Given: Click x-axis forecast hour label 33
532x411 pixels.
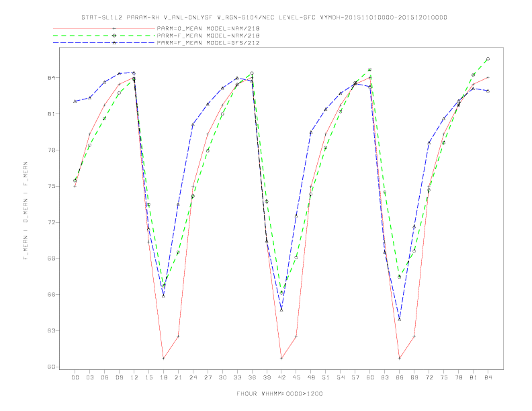Looking at the screenshot, I should (x=237, y=377).
